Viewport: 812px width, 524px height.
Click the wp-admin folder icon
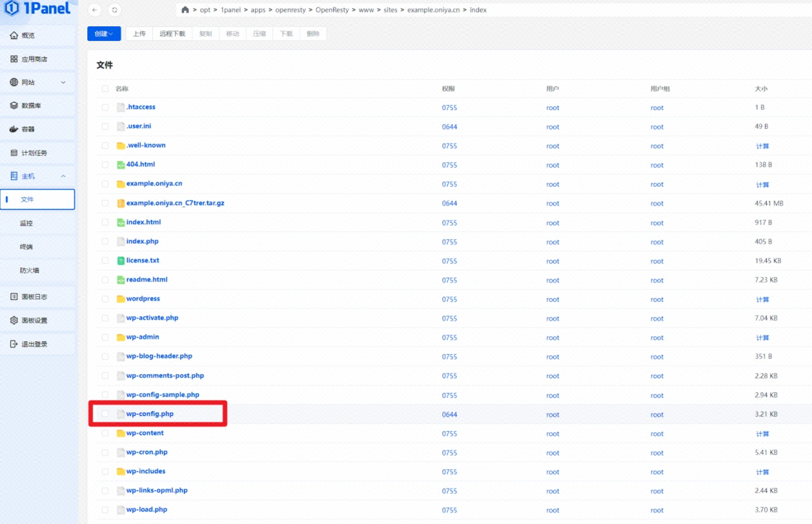(x=121, y=338)
